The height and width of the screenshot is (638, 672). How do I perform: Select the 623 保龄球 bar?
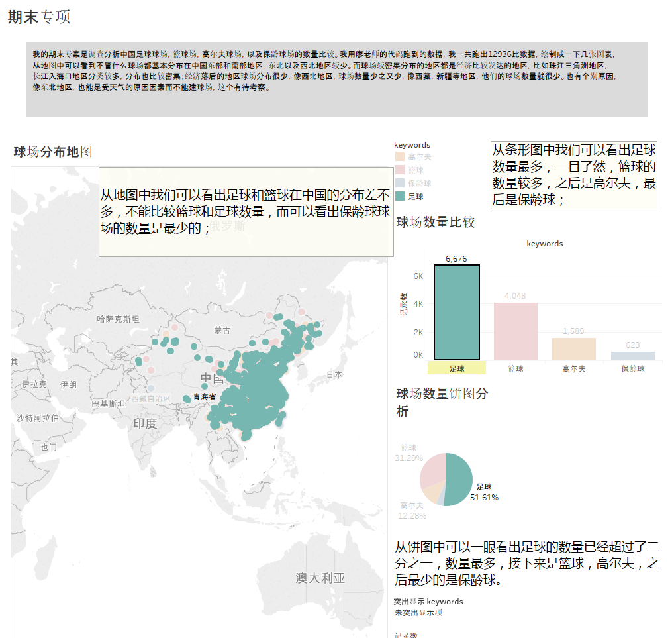632,356
